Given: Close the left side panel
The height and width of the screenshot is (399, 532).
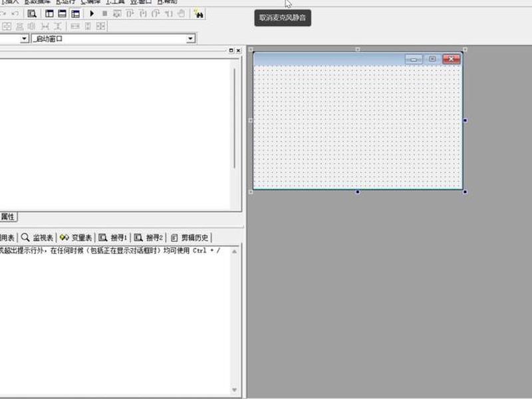Looking at the screenshot, I should [239, 51].
